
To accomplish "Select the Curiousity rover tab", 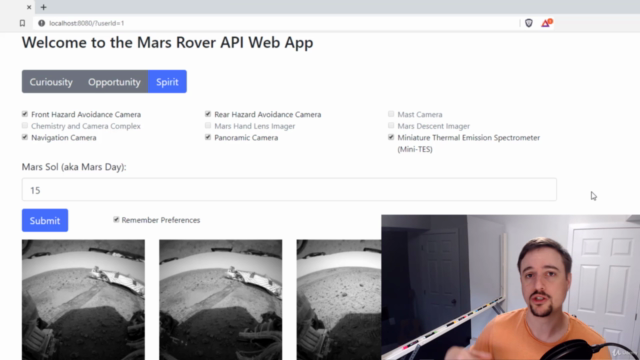I will (x=51, y=82).
